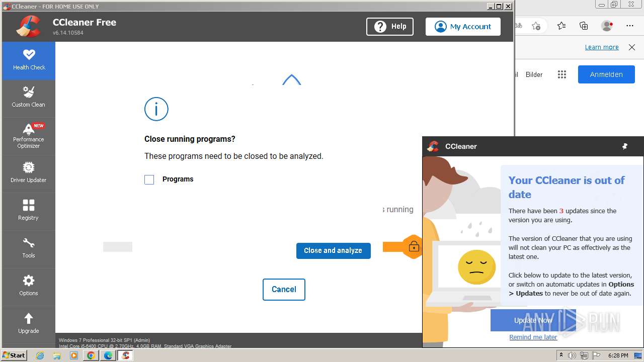Maximize the CCleaner window
Viewport: 644px width, 362px height.
(x=499, y=6)
